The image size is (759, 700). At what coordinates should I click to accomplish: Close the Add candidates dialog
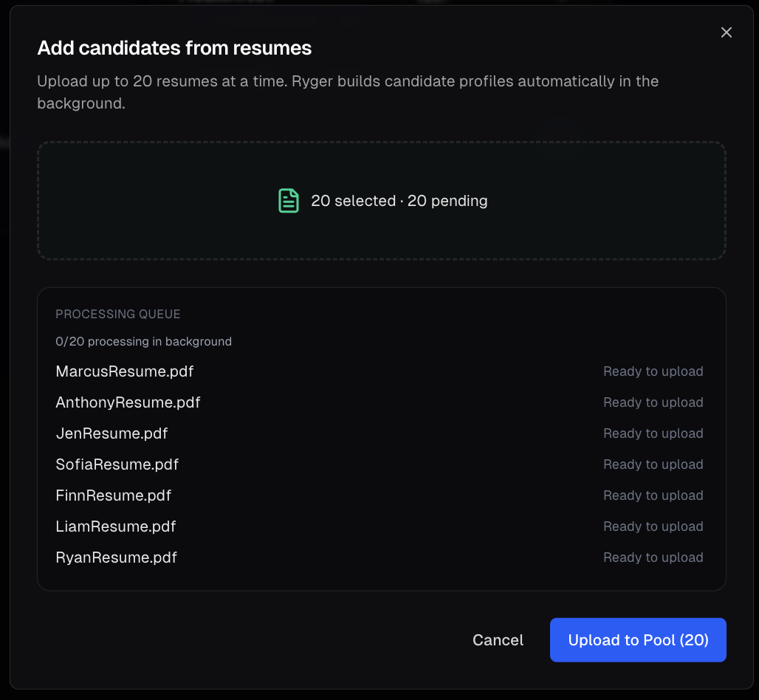click(726, 32)
